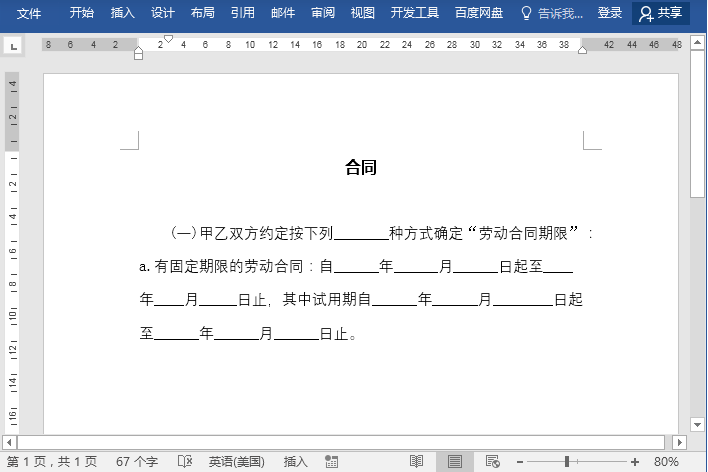Open the 插入 ribbon tab
Image resolution: width=708 pixels, height=472 pixels.
coord(122,13)
